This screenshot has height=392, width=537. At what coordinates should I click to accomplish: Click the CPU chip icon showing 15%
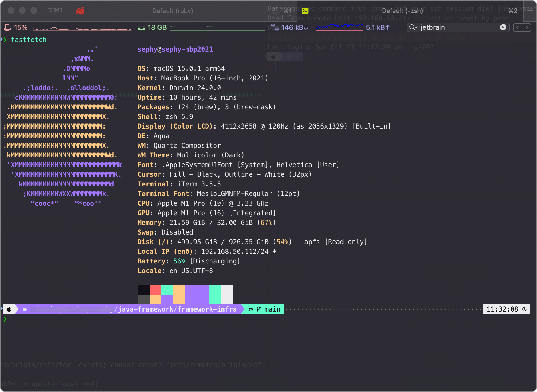pos(8,27)
